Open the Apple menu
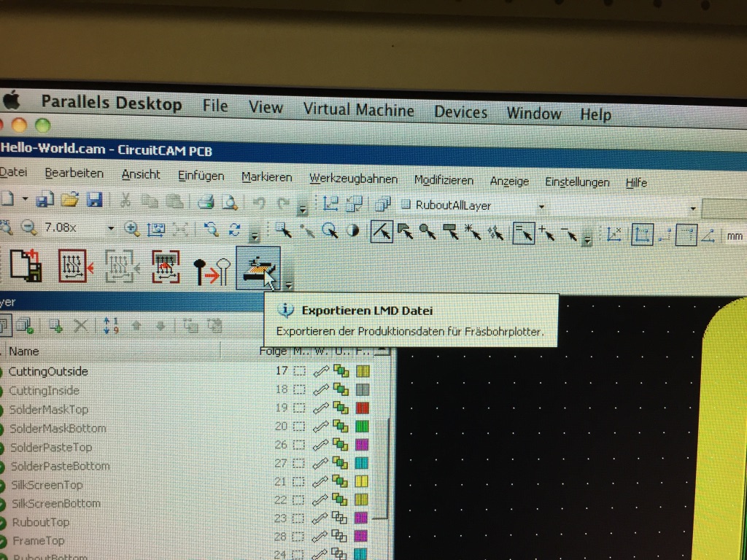Image resolution: width=747 pixels, height=560 pixels. pyautogui.click(x=12, y=101)
